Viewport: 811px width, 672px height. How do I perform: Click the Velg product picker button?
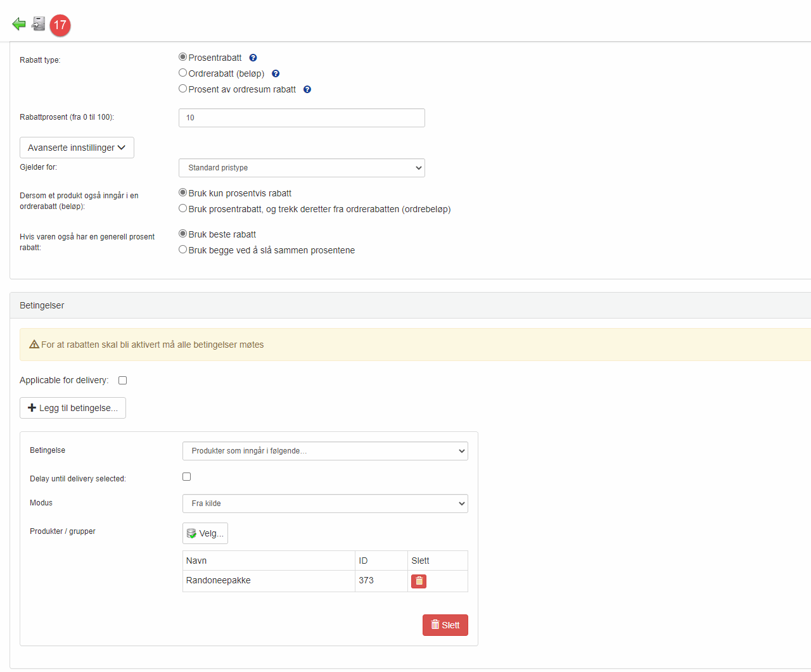pos(205,533)
